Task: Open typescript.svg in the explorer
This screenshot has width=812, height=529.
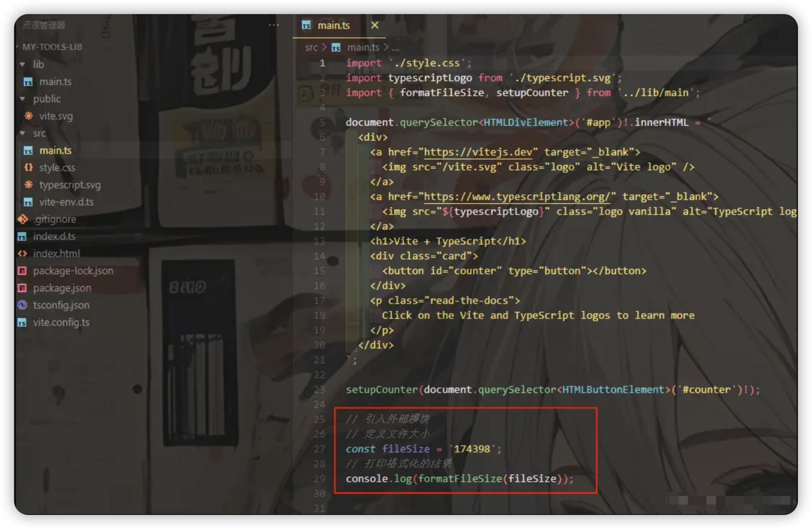Action: pyautogui.click(x=70, y=185)
